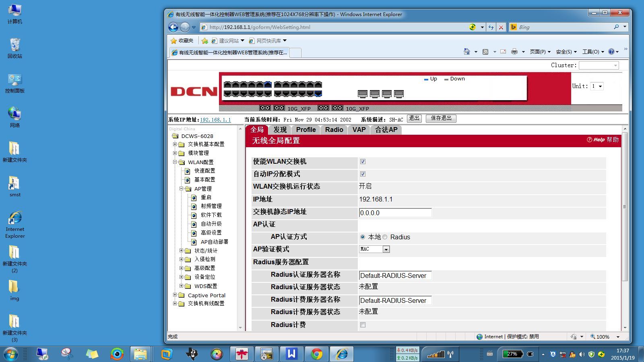Click the system IP link 192.168.1.1
The width and height of the screenshot is (644, 362).
(215, 119)
